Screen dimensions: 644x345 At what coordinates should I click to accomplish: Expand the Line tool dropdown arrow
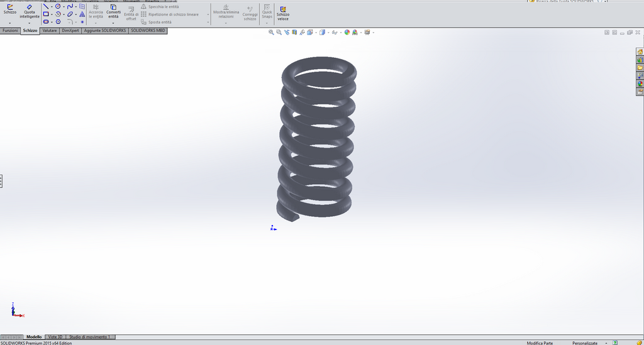pyautogui.click(x=52, y=7)
